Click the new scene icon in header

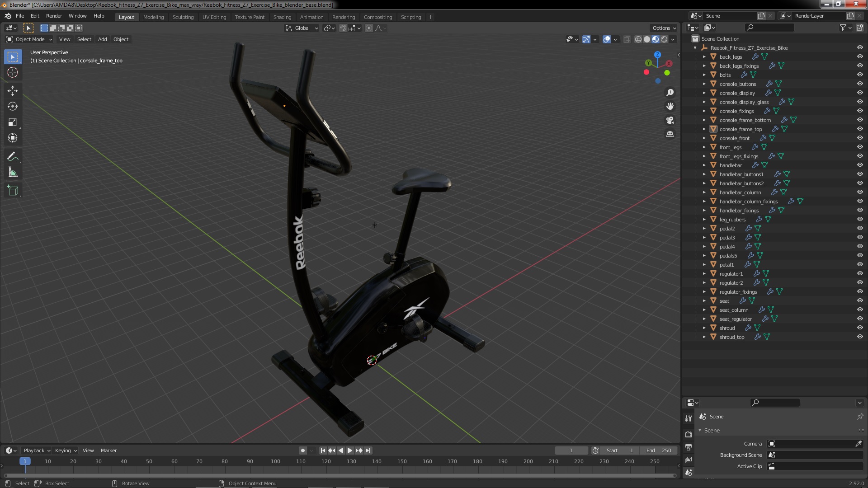pyautogui.click(x=762, y=16)
